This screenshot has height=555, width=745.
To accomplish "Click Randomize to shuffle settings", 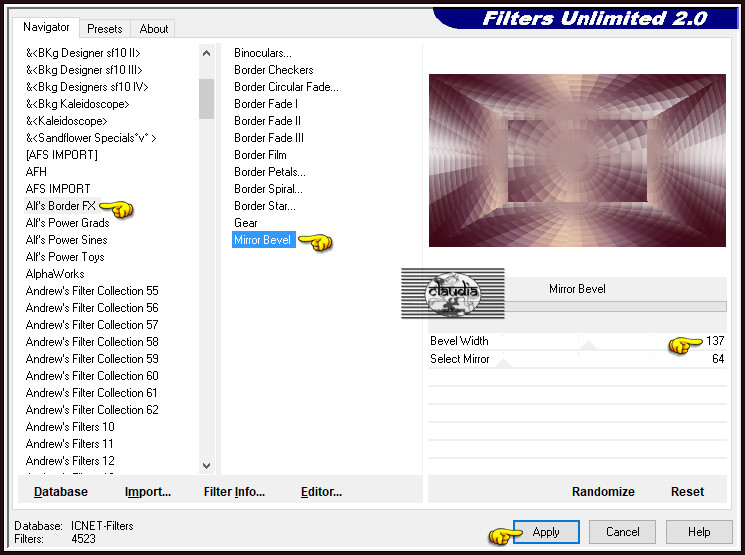I will point(603,491).
